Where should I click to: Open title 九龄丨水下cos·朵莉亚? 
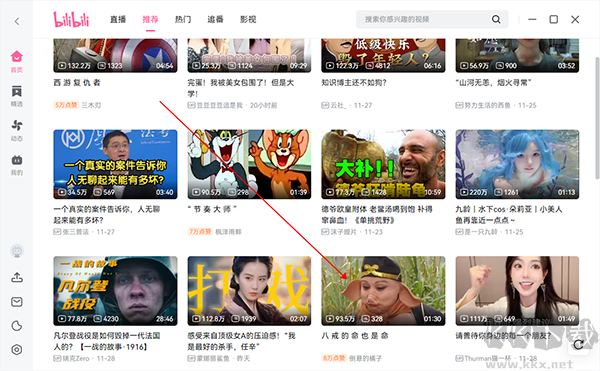point(509,215)
